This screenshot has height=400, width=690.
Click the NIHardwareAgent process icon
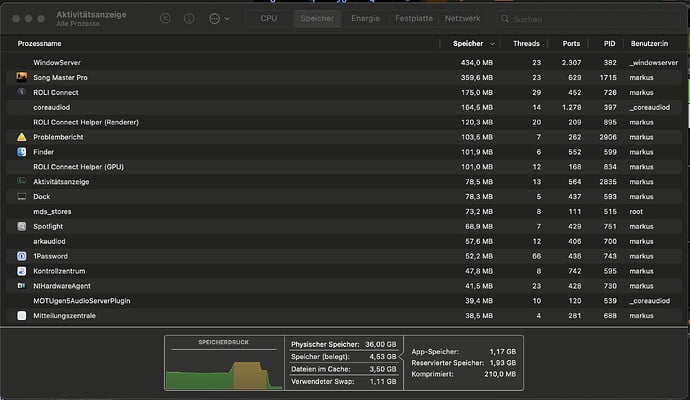pyautogui.click(x=22, y=286)
